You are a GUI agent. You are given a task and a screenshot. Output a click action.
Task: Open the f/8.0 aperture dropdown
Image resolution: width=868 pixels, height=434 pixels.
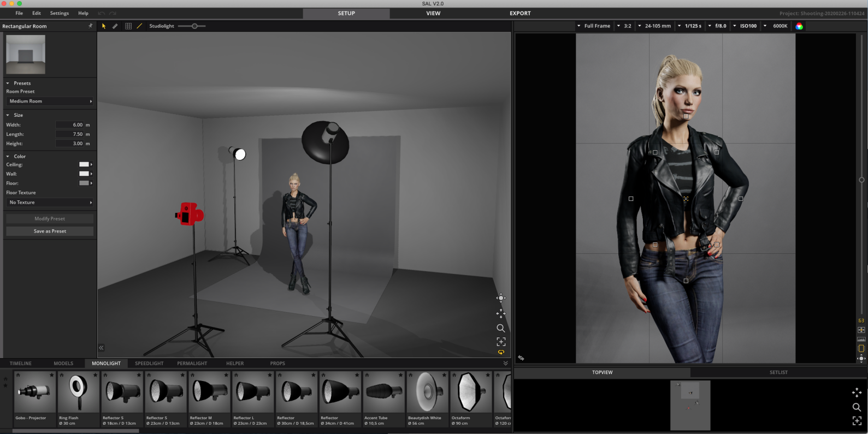[717, 26]
